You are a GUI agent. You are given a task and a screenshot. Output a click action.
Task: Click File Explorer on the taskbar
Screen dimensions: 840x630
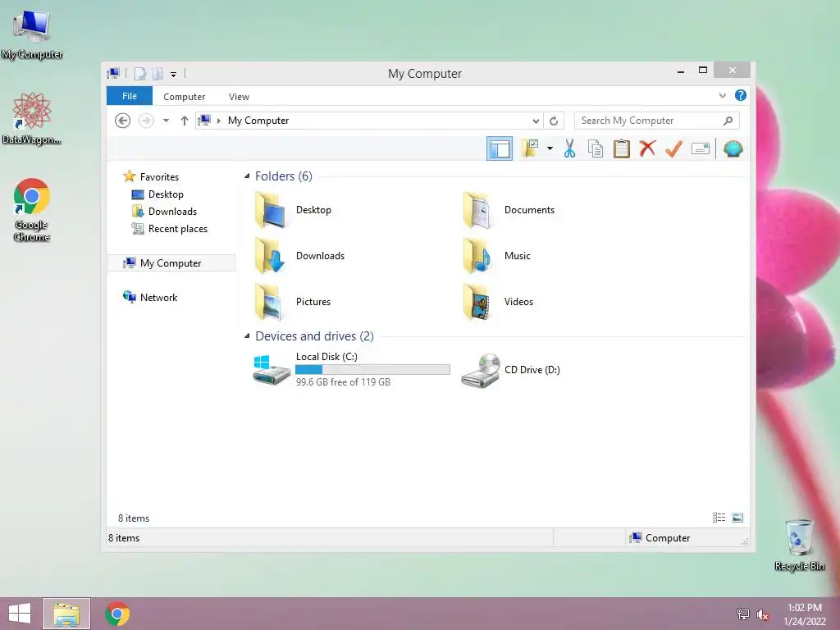pyautogui.click(x=66, y=614)
